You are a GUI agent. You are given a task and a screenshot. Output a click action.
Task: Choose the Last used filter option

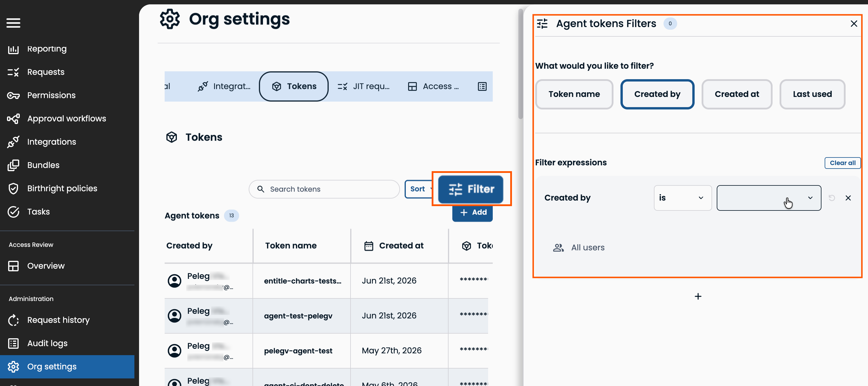[812, 94]
